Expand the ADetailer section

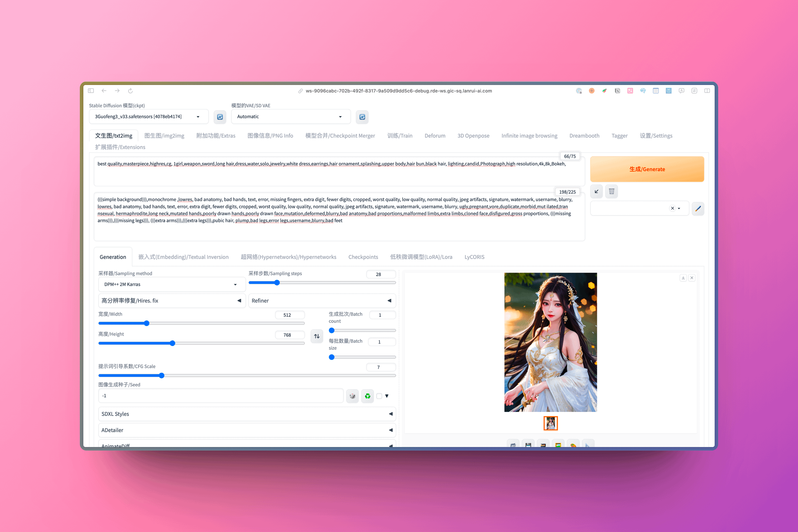(x=247, y=430)
